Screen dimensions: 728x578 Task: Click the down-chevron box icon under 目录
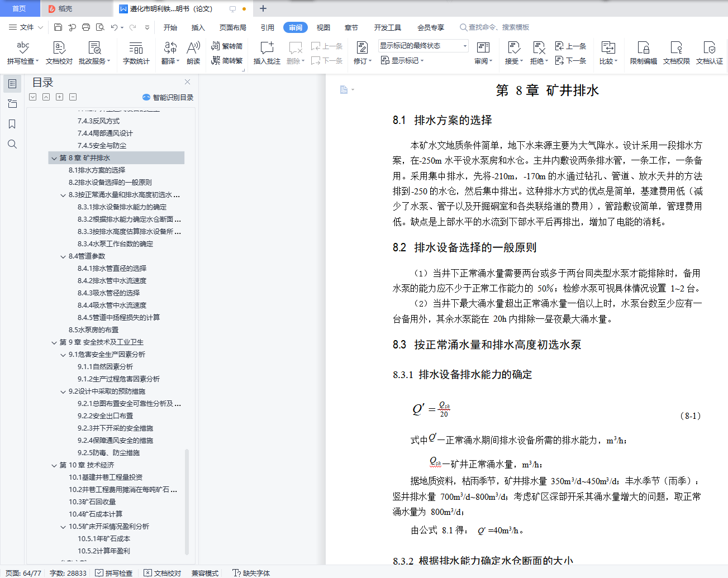(x=33, y=97)
